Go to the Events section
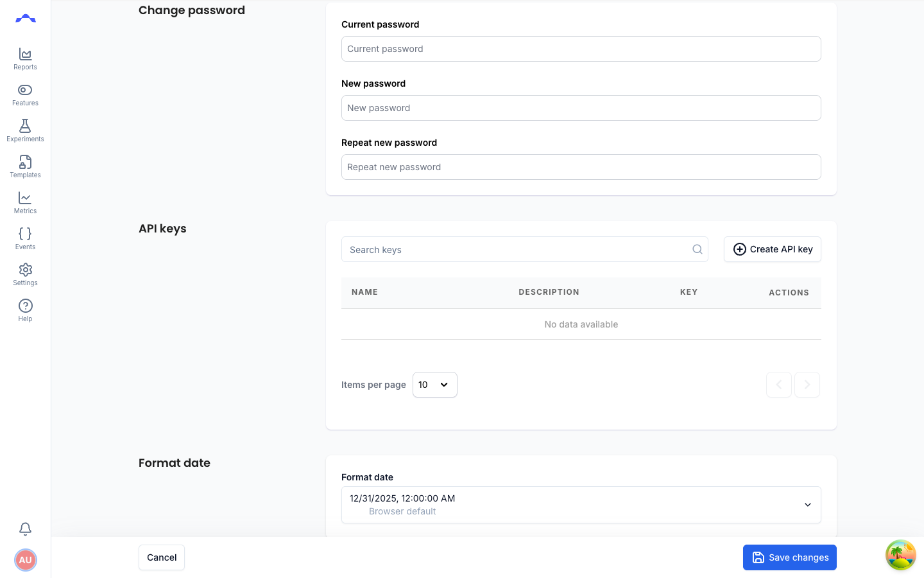Screen dimensions: 924x578 (25, 239)
